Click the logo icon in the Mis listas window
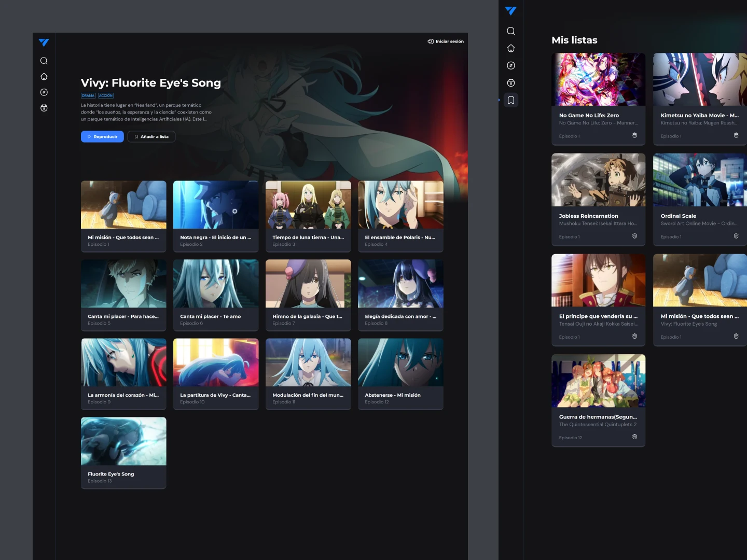Viewport: 747px width, 560px height. [511, 10]
